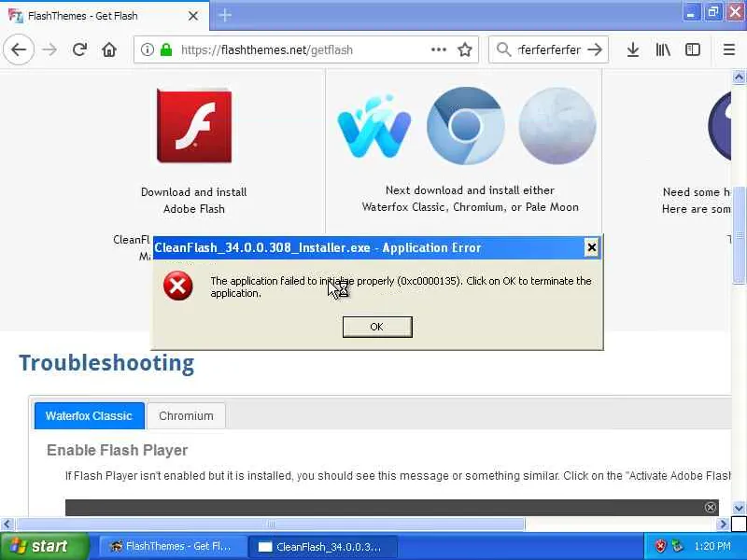Click the search magnifier icon

503,49
